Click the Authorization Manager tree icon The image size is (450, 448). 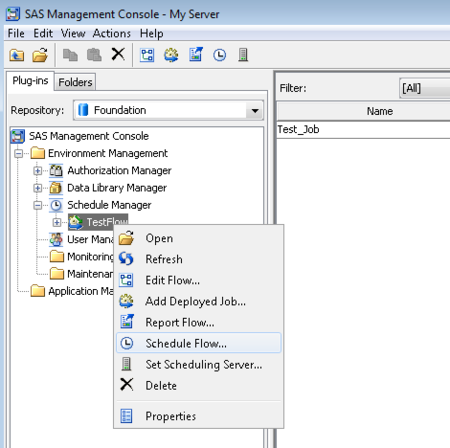point(56,171)
